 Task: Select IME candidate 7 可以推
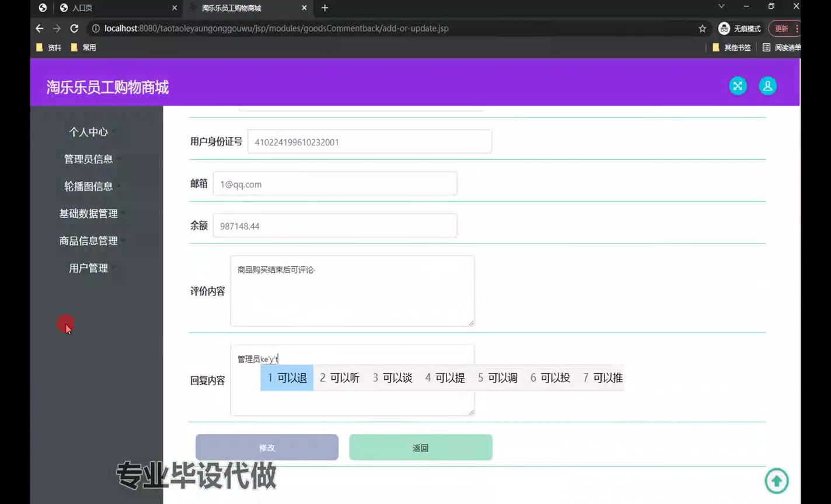pos(602,378)
